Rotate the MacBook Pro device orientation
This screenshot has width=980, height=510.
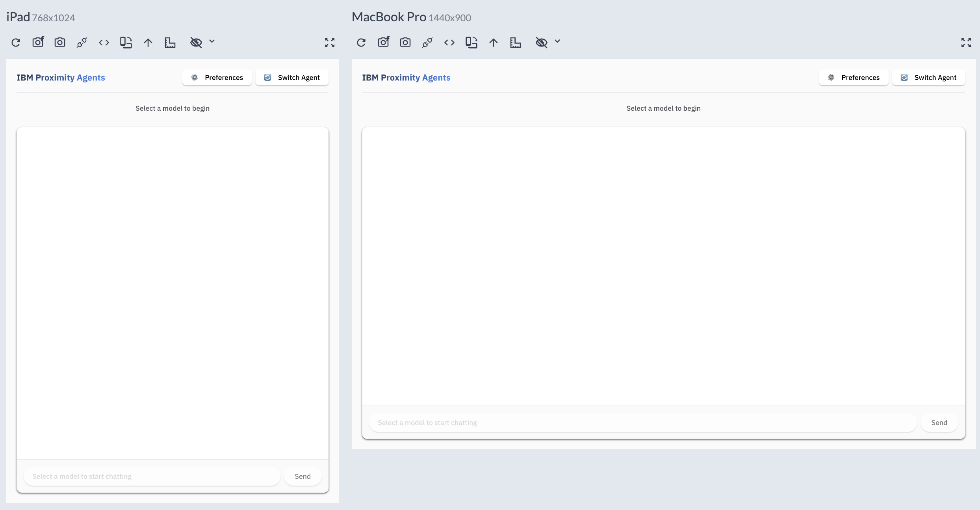pyautogui.click(x=471, y=43)
